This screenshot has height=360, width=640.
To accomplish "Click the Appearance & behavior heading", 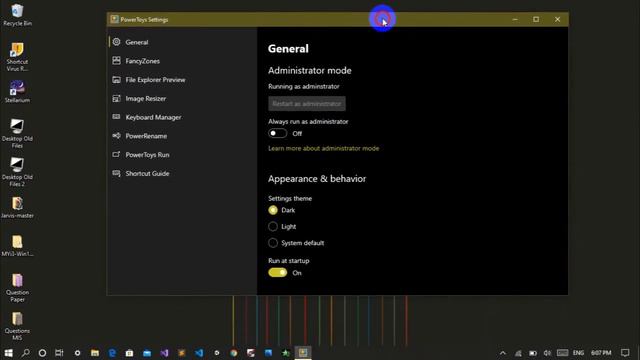I will 317,179.
